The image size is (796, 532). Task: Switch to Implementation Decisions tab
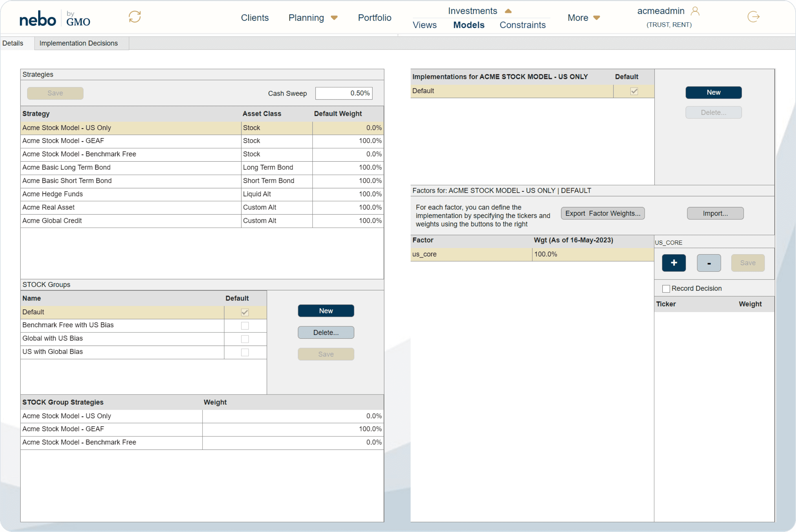coord(78,43)
